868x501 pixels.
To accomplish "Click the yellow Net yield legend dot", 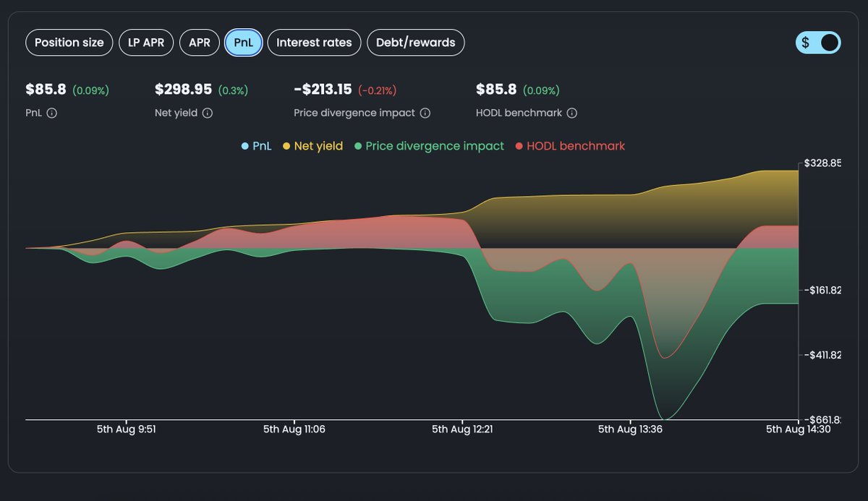I will coord(288,146).
